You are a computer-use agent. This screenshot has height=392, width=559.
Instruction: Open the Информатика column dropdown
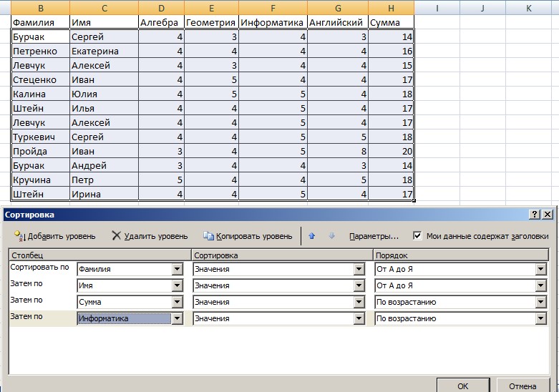pyautogui.click(x=178, y=319)
